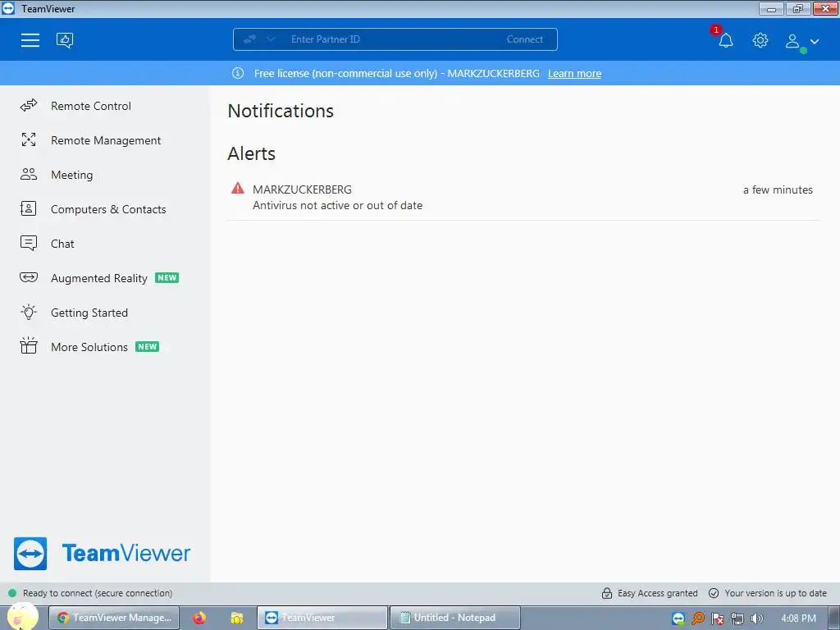Expand the connection mode dropdown arrow

pyautogui.click(x=271, y=39)
